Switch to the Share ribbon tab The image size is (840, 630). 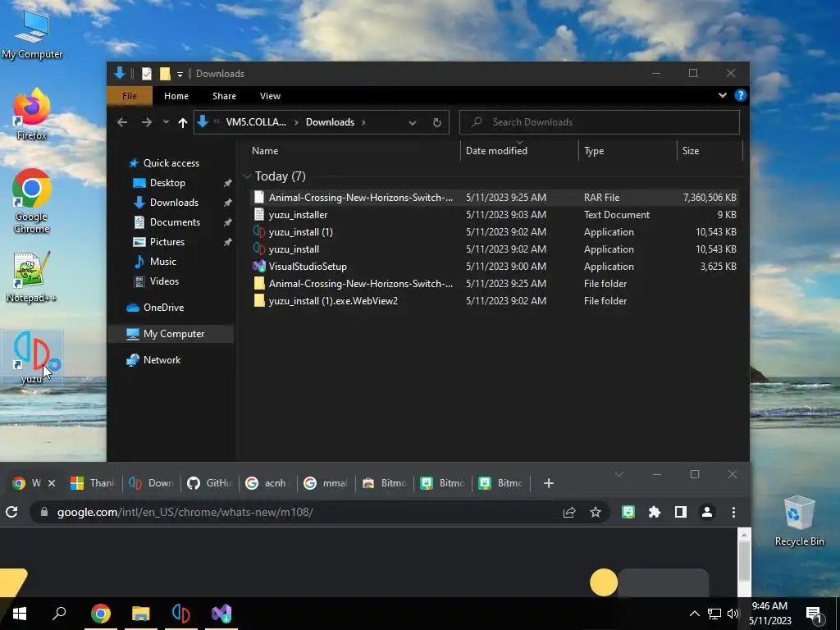tap(224, 96)
